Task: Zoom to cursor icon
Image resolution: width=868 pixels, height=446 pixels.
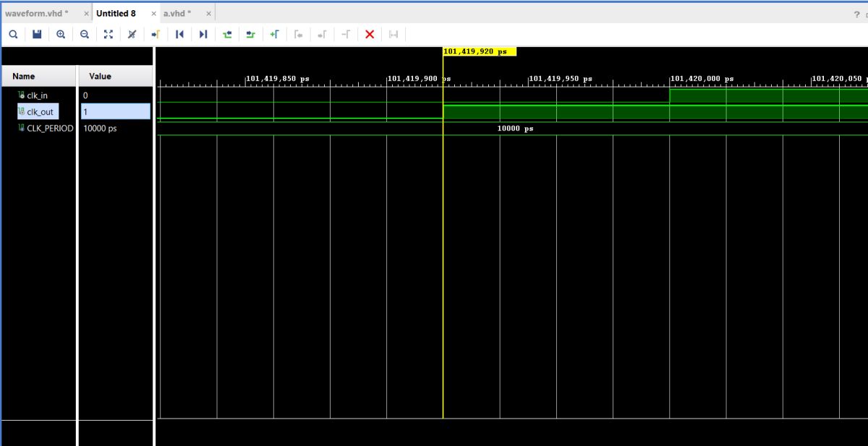Action: (x=132, y=34)
